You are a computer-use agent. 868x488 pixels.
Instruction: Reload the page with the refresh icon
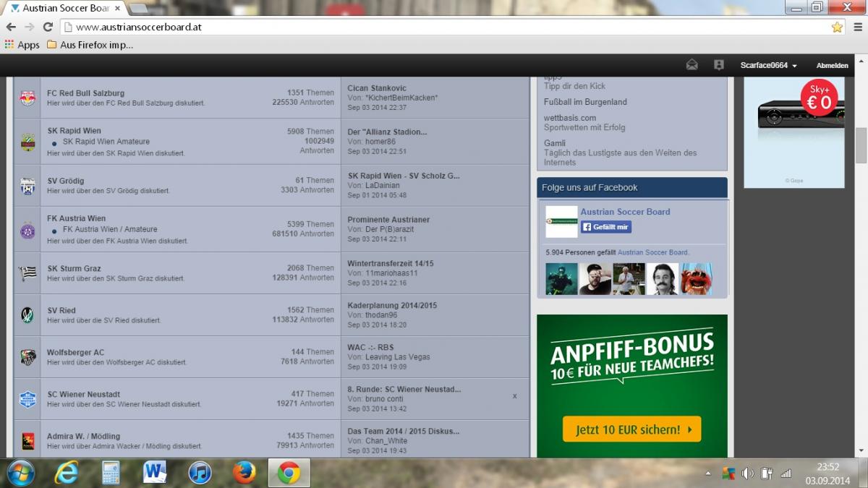pyautogui.click(x=48, y=27)
